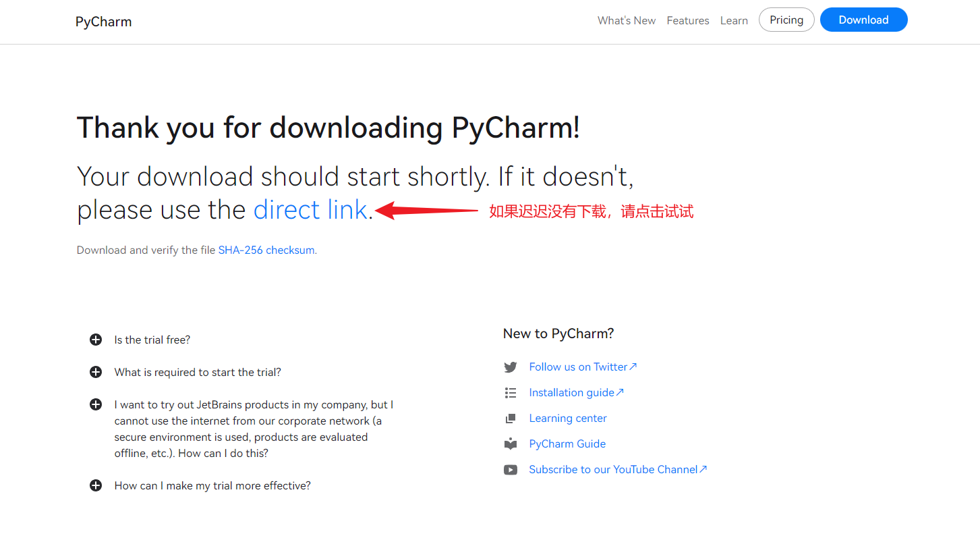Expand the corporate network question plus icon
This screenshot has width=980, height=536.
[x=96, y=404]
